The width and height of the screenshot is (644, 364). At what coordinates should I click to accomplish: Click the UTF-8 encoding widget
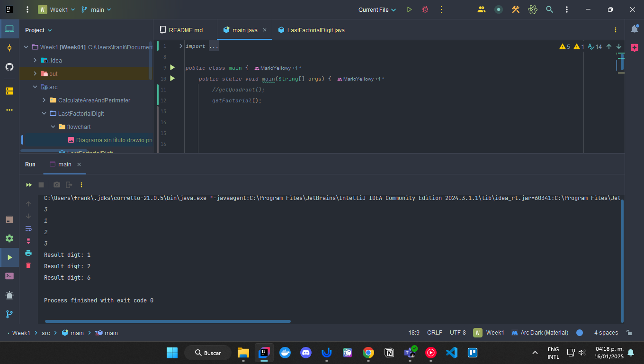pos(458,333)
